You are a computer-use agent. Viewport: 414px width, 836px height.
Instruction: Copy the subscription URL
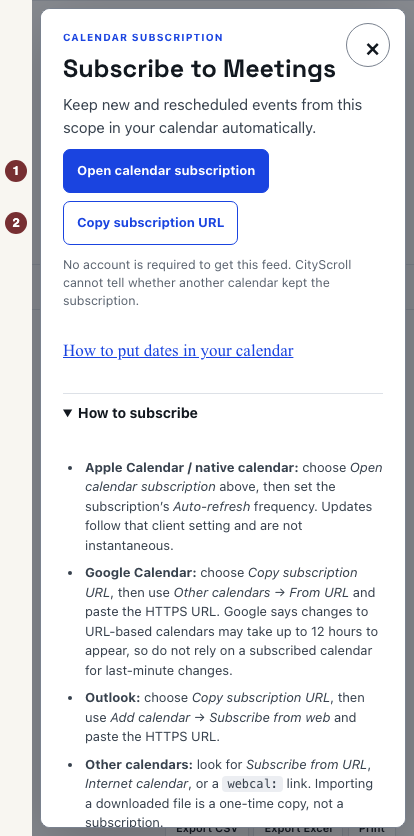coord(150,223)
